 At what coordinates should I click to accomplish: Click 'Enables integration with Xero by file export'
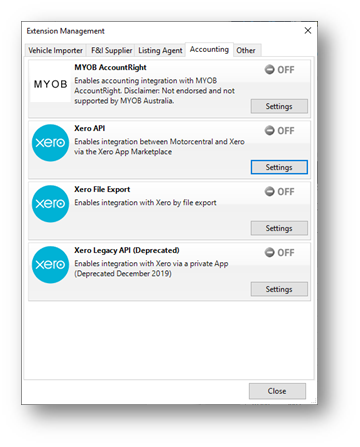coord(145,203)
